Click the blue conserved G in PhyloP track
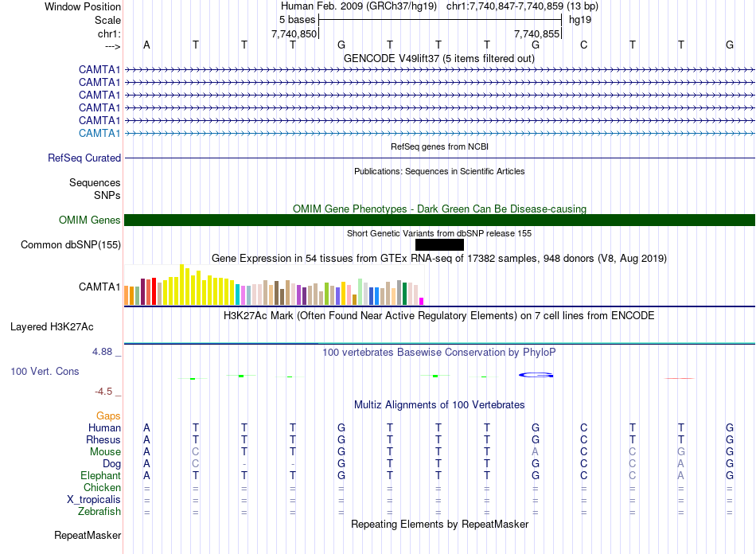This screenshot has width=756, height=554. coord(536,375)
